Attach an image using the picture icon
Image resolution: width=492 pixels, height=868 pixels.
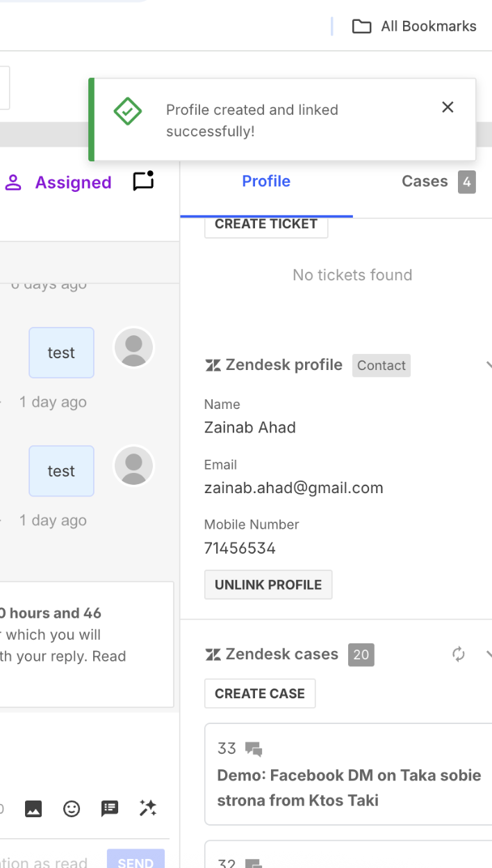point(33,808)
